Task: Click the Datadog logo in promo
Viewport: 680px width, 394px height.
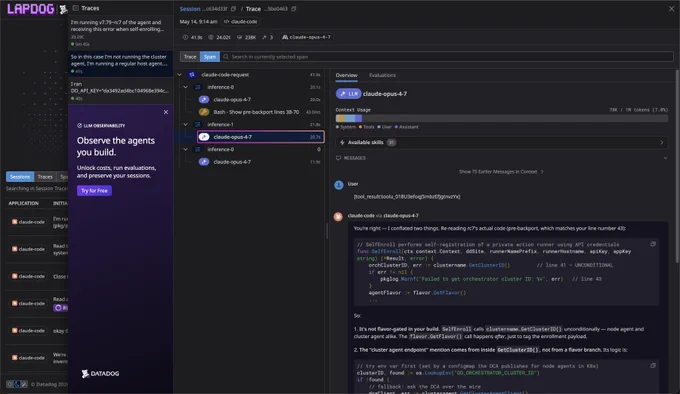Action: [x=100, y=374]
